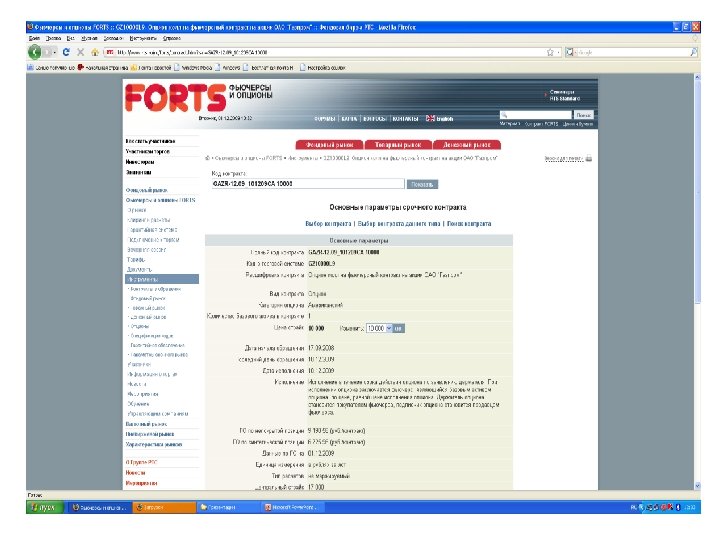Open the Выбор контракта link
Screen dimensions: 720x540
point(328,224)
